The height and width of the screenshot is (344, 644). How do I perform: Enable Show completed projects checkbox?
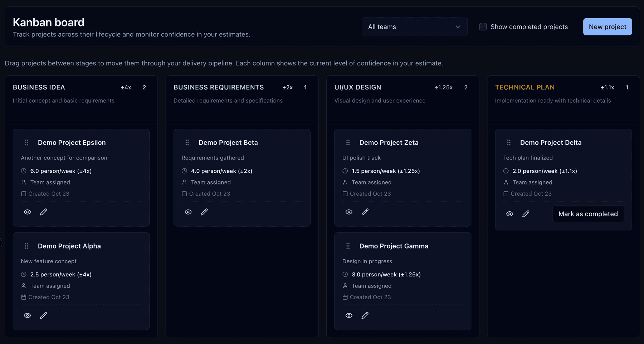[483, 27]
